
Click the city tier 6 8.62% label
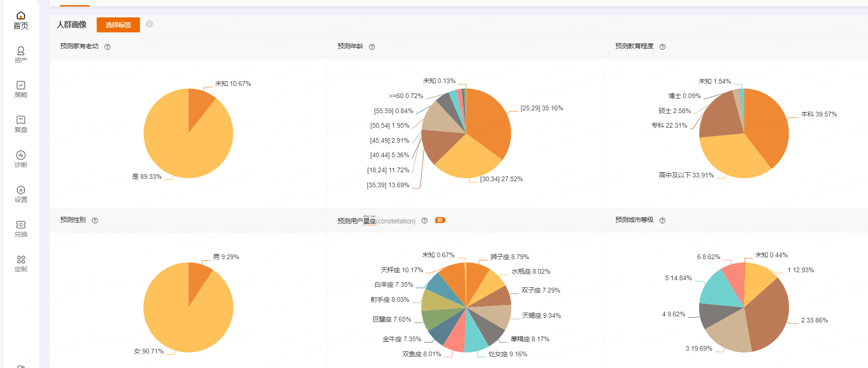click(708, 257)
